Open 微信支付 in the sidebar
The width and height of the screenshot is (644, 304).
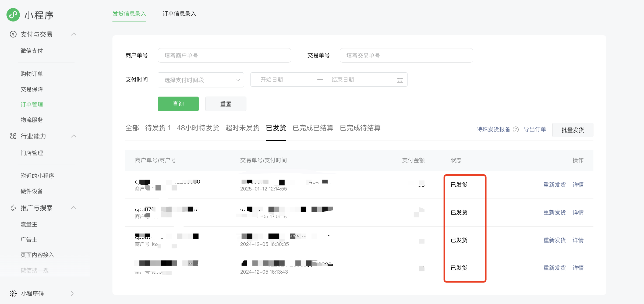(x=32, y=51)
